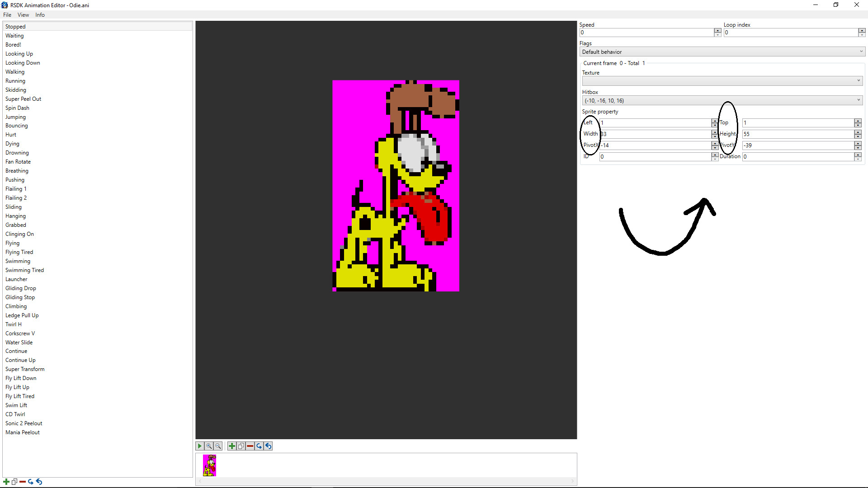Add a new frame
868x488 pixels.
pos(232,446)
